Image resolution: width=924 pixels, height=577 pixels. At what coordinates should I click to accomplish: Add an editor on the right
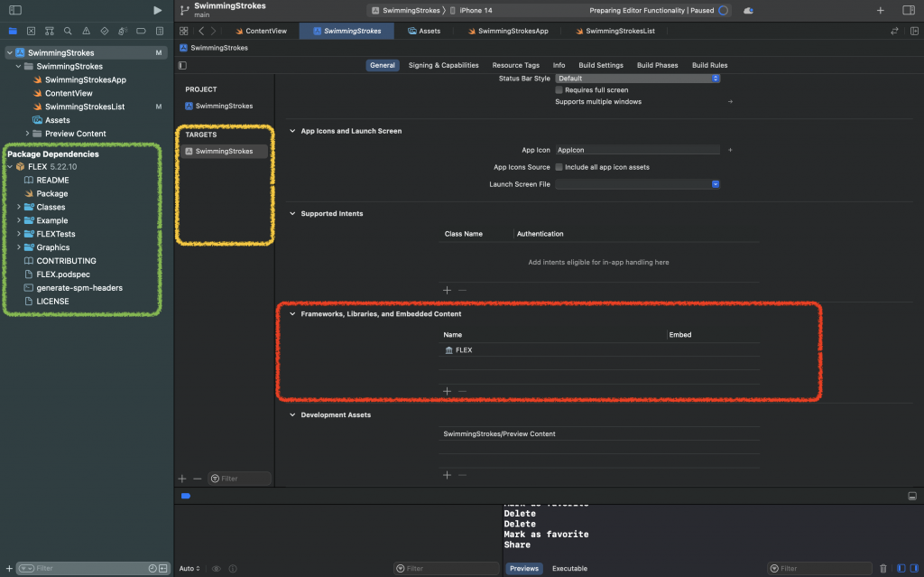[x=914, y=31]
